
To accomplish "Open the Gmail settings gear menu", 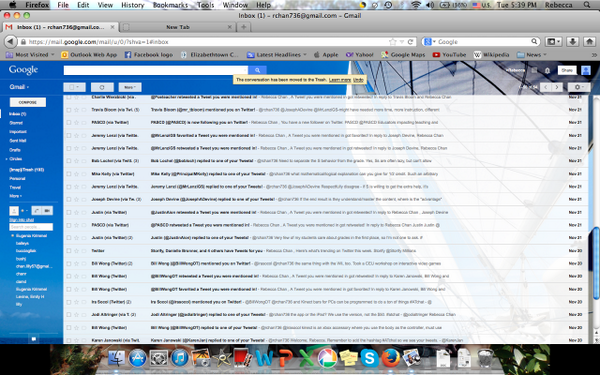I will 579,87.
